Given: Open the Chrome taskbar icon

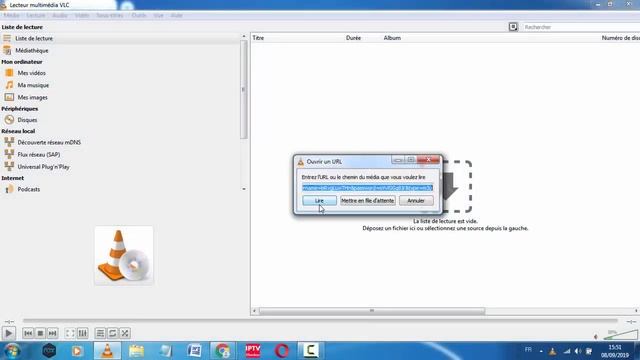Looking at the screenshot, I should click(223, 351).
